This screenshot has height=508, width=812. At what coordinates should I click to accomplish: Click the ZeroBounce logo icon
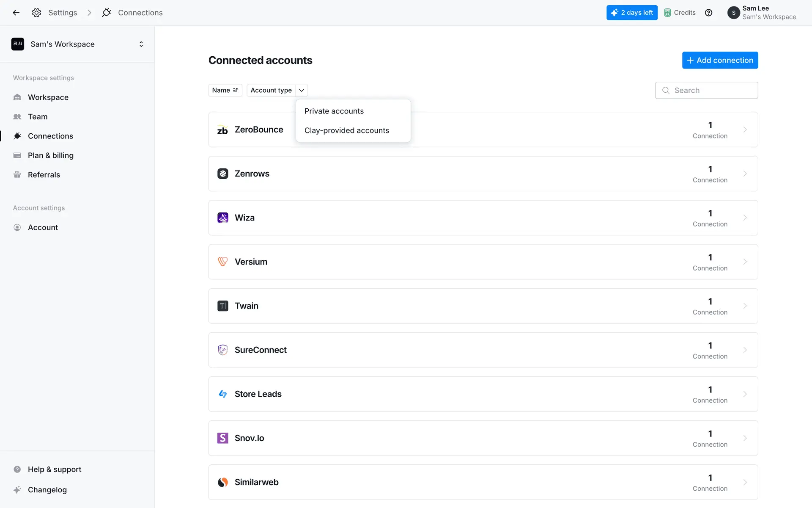pos(222,130)
